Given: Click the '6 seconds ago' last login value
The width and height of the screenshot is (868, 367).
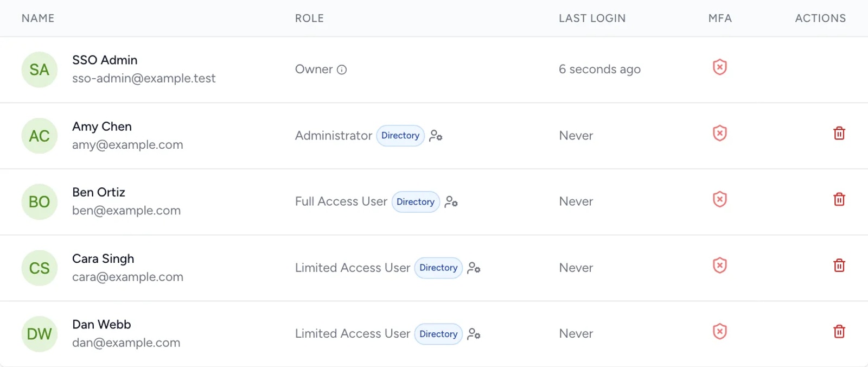Looking at the screenshot, I should [x=599, y=69].
